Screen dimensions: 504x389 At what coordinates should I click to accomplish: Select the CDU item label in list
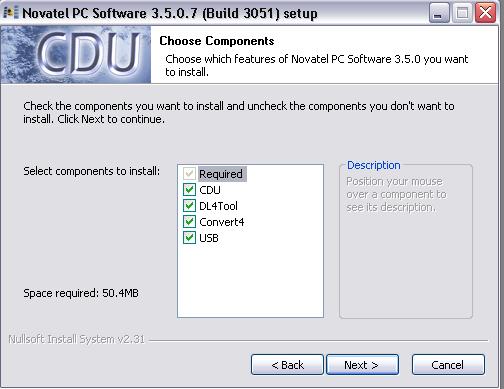point(210,190)
